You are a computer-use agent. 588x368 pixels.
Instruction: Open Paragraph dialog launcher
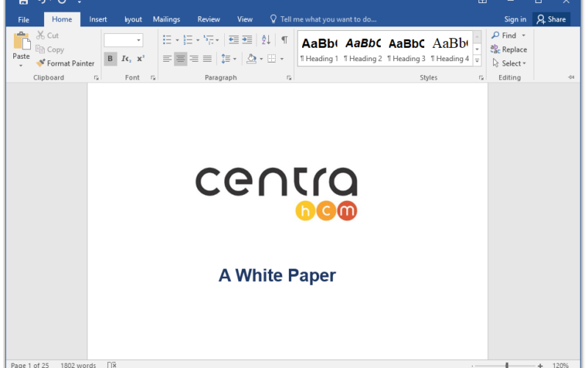click(289, 78)
